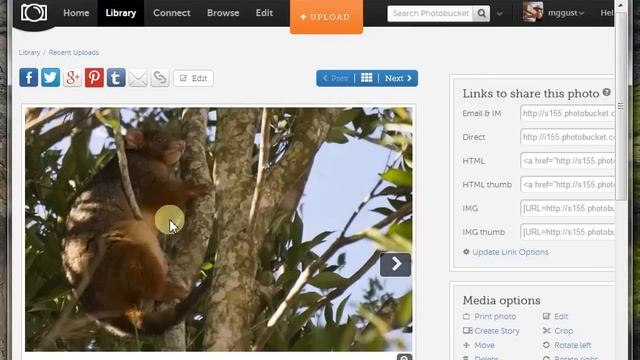Click the Print photo link

(495, 316)
